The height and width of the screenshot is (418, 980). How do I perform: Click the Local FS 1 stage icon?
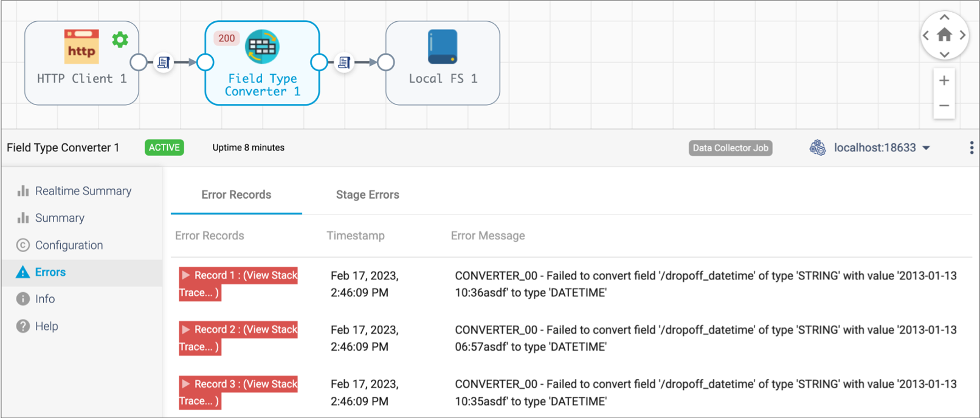[442, 47]
